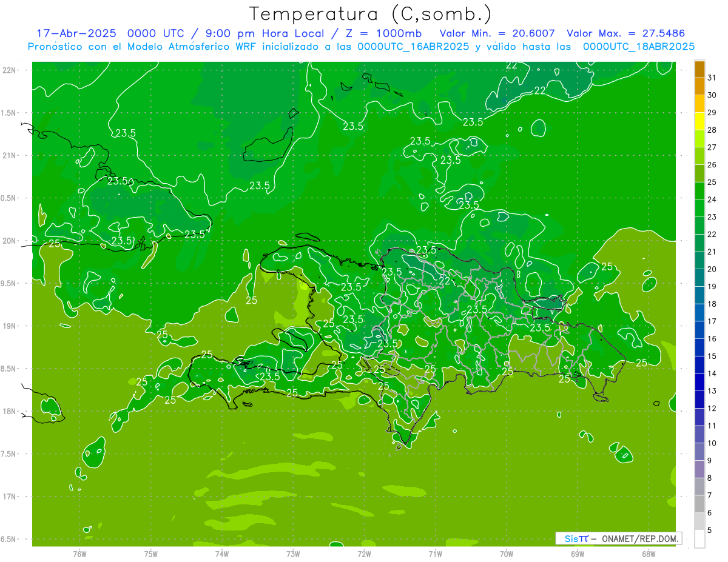Pick the legend swatch between 25 and 26

[700, 173]
